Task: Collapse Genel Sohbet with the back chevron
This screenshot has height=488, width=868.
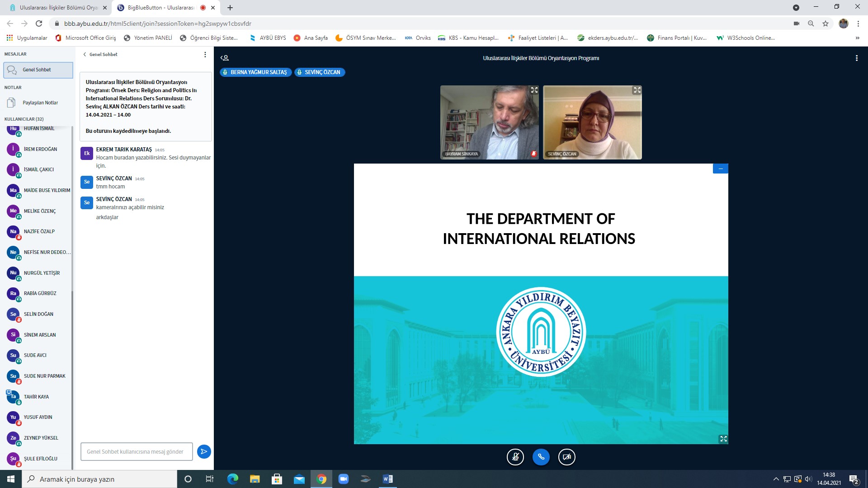Action: [85, 54]
